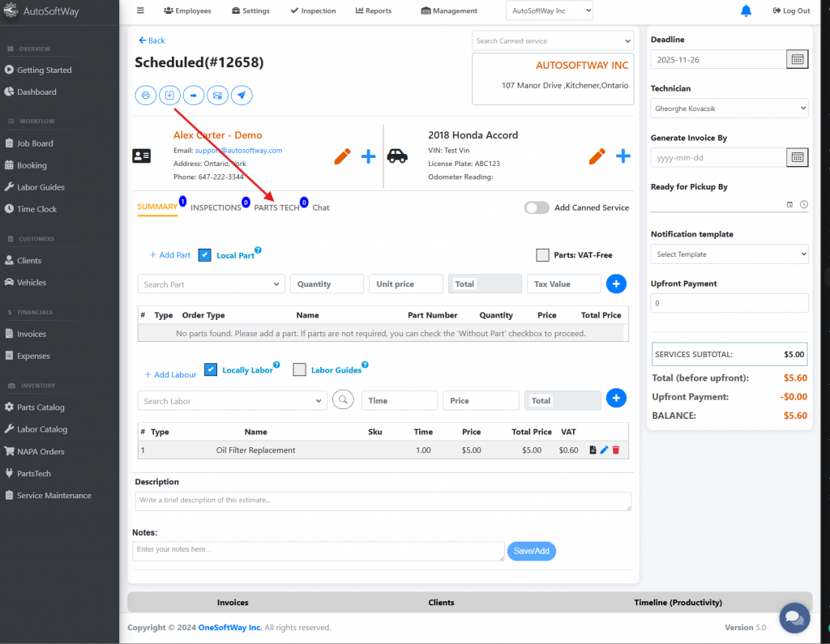The height and width of the screenshot is (644, 830).
Task: Open the Search Canned service dropdown
Action: click(552, 41)
